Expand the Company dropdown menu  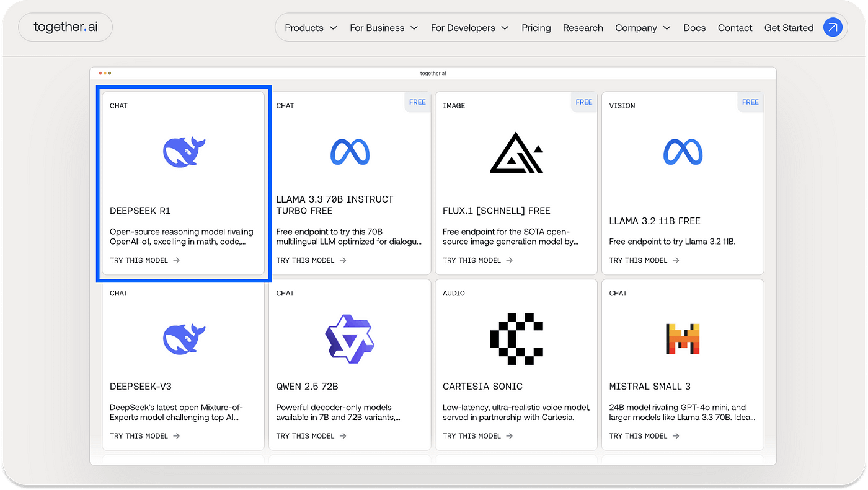(x=643, y=28)
